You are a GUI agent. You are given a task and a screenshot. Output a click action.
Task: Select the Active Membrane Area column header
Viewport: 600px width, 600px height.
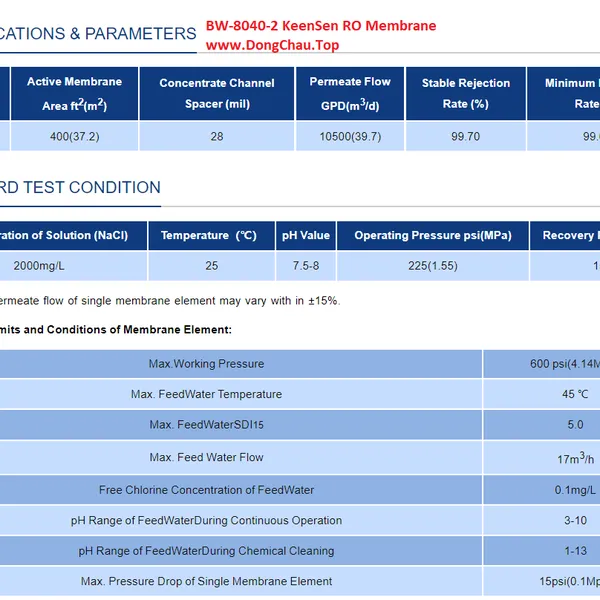(74, 94)
